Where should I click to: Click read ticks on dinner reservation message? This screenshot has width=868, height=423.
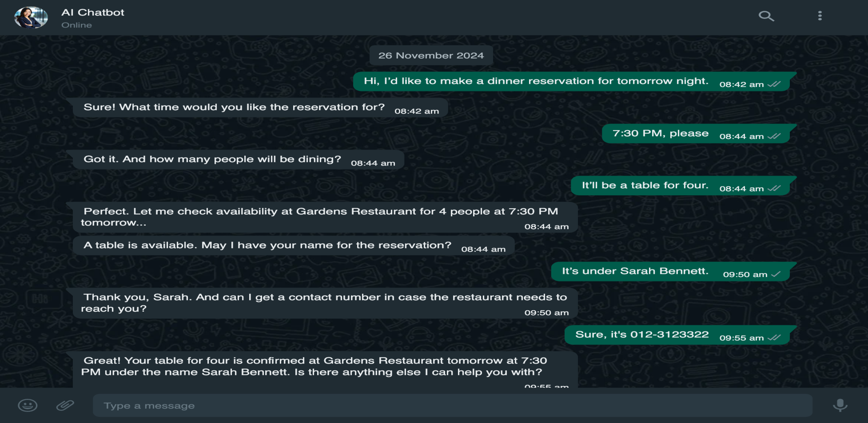coord(774,84)
